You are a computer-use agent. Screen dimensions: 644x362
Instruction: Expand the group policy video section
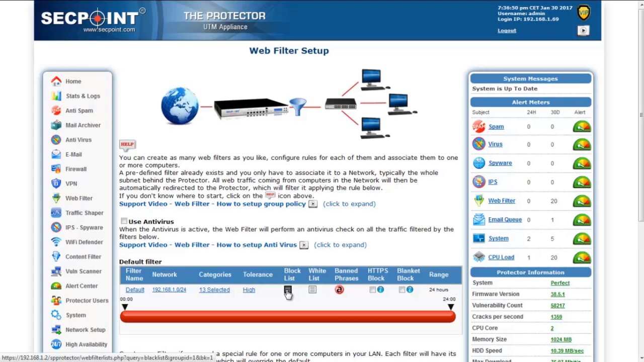[349, 204]
